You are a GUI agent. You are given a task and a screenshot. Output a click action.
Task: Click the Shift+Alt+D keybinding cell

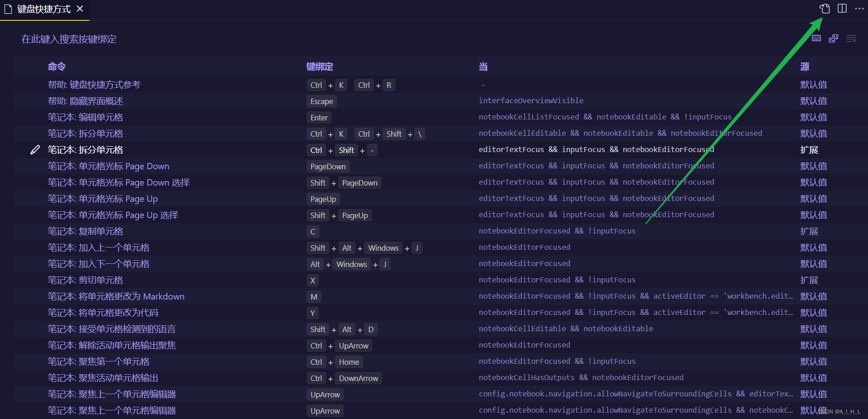click(342, 329)
